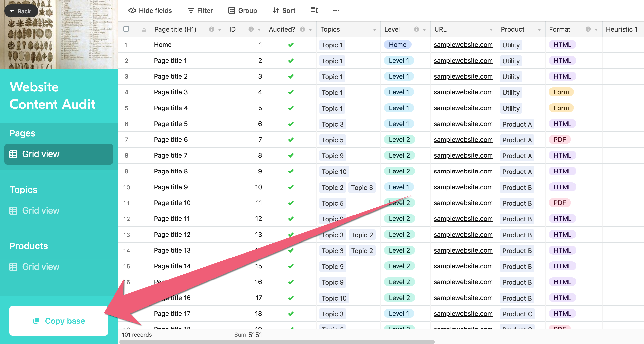The height and width of the screenshot is (344, 644).
Task: Click the info icon beside Page title (H1)
Action: tap(211, 29)
